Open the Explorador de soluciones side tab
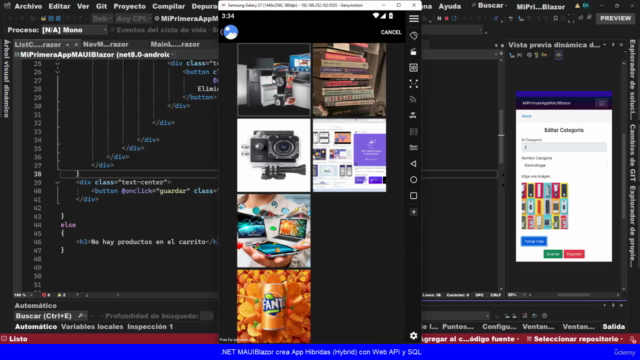The height and width of the screenshot is (360, 640). [632, 80]
